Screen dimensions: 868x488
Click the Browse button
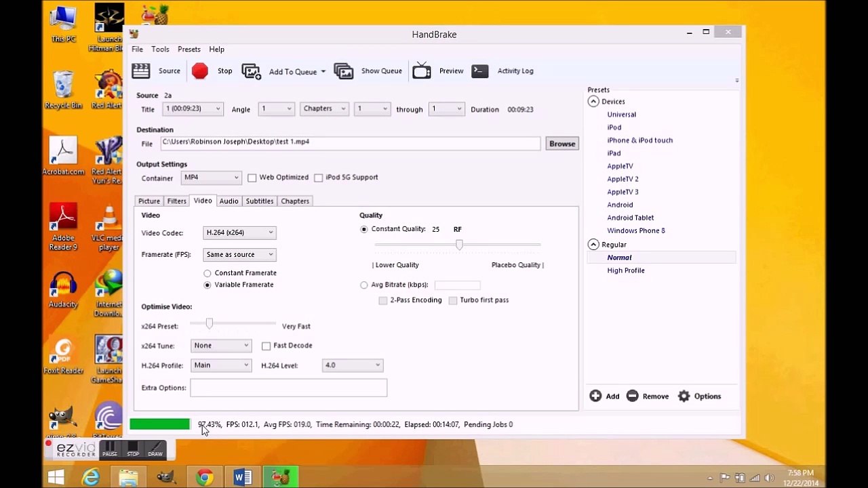562,144
